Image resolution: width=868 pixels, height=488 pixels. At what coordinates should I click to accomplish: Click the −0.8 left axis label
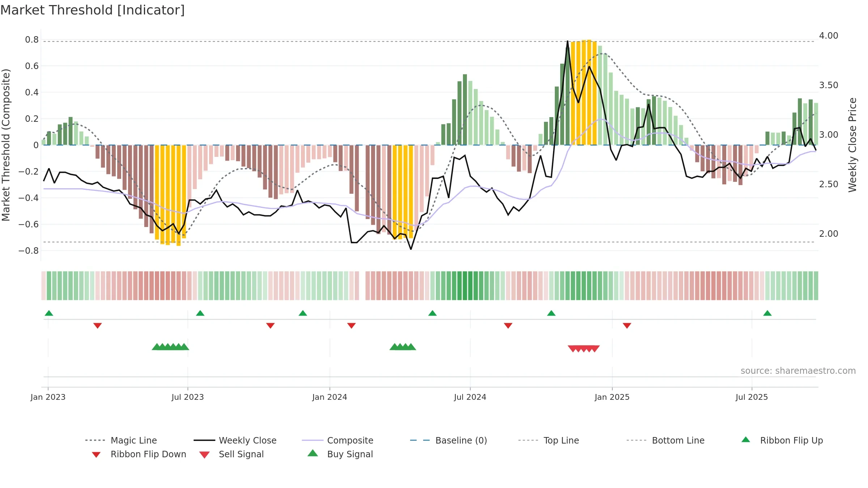pos(29,251)
